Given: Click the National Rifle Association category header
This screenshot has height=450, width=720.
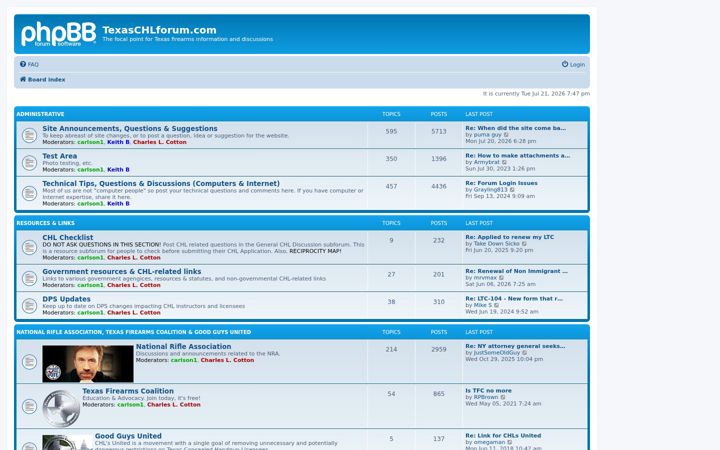Looking at the screenshot, I should pyautogui.click(x=134, y=332).
